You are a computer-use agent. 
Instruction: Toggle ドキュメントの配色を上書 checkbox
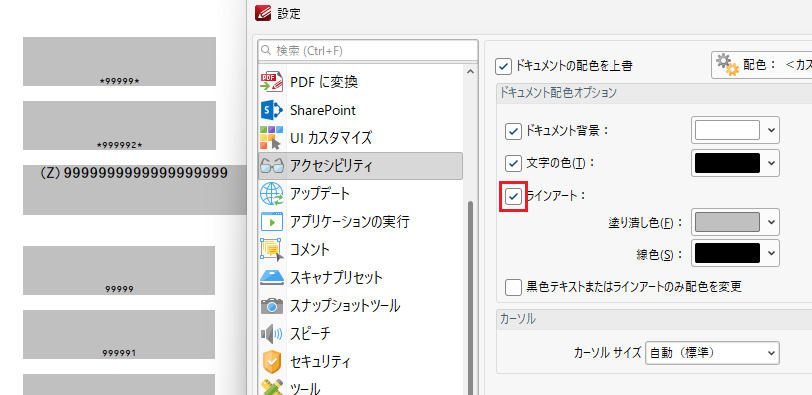coord(503,66)
